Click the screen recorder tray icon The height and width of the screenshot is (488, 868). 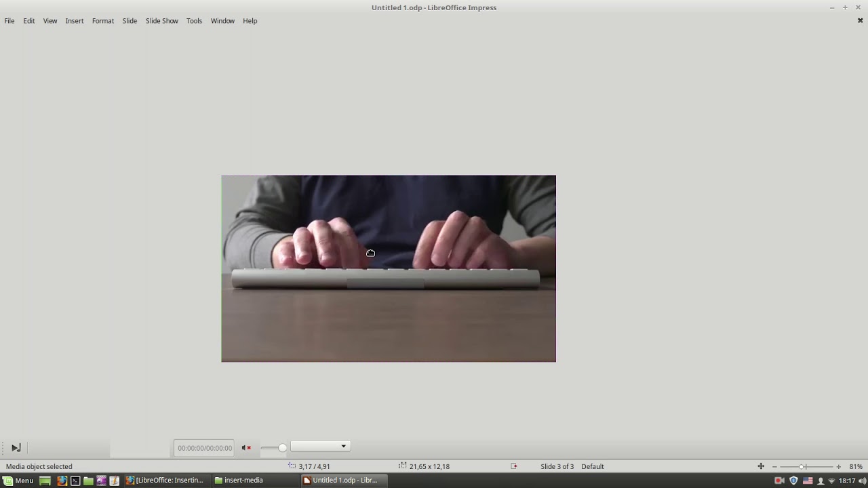[x=779, y=481]
